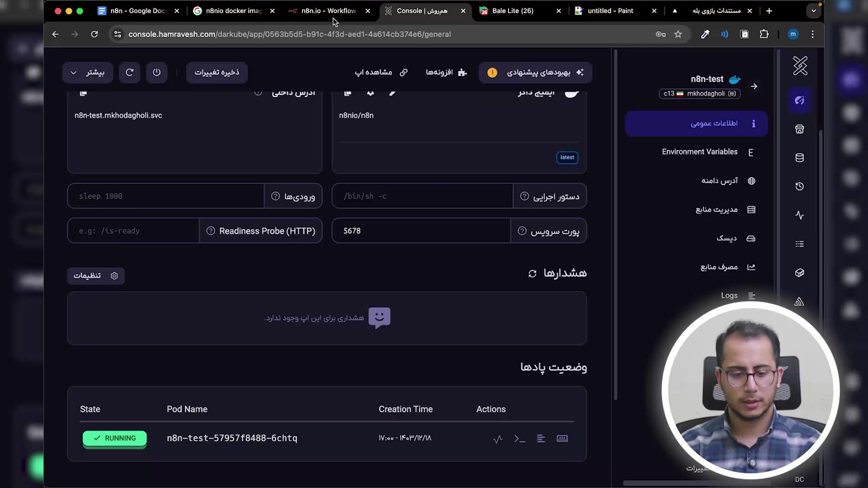Refresh the هشدارها alerts section

click(532, 273)
